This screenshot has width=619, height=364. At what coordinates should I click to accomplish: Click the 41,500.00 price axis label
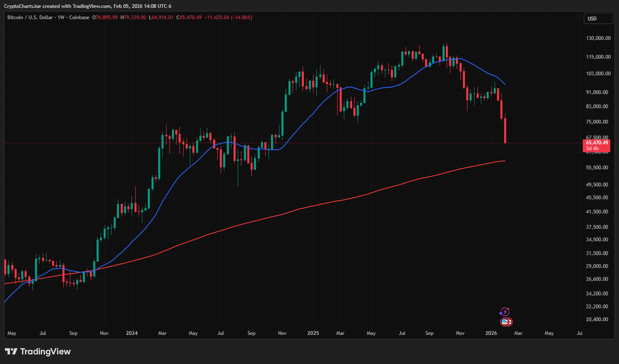click(x=598, y=212)
